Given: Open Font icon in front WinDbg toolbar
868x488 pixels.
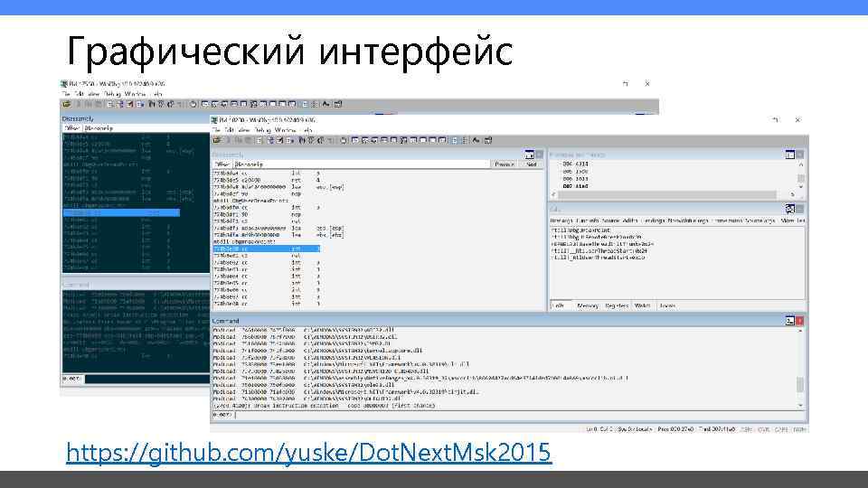Looking at the screenshot, I should click(476, 141).
